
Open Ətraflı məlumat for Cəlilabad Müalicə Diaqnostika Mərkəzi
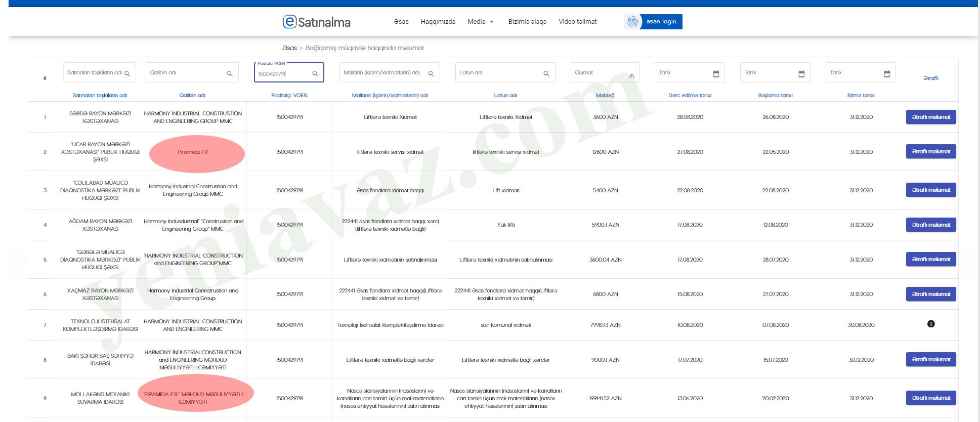(931, 190)
